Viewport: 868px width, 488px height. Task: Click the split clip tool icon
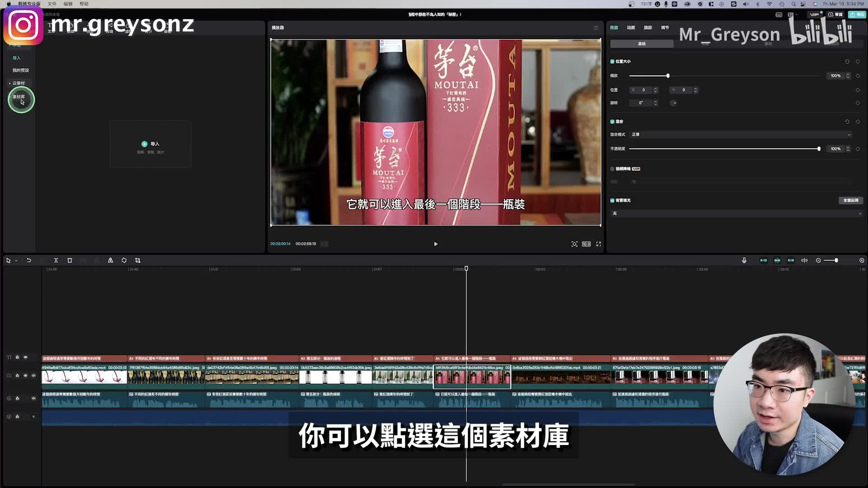click(56, 260)
